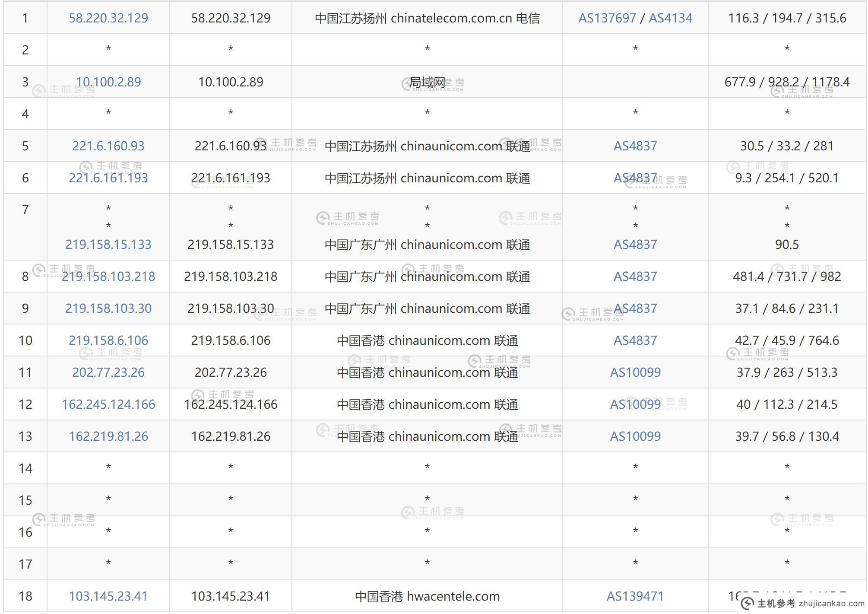The image size is (868, 614).
Task: Open the 162.245.124.166 IP link
Action: pyautogui.click(x=108, y=404)
